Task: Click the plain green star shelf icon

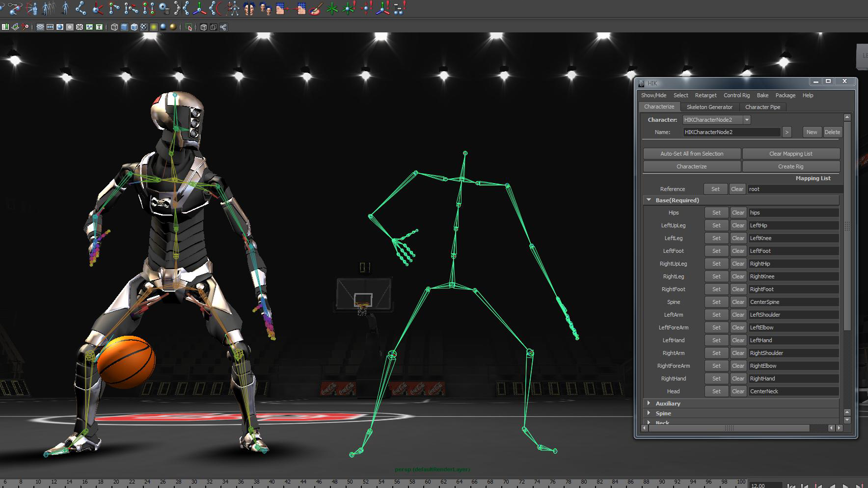Action: click(x=332, y=8)
